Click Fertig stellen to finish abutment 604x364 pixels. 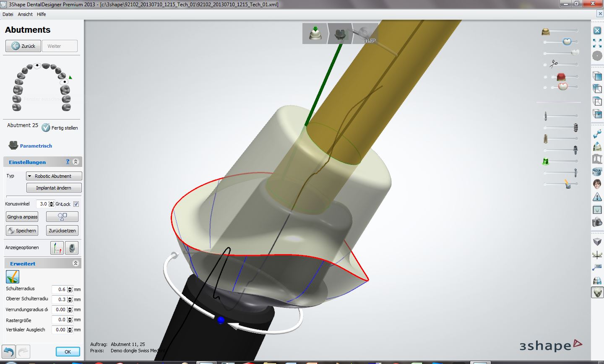[x=60, y=128]
